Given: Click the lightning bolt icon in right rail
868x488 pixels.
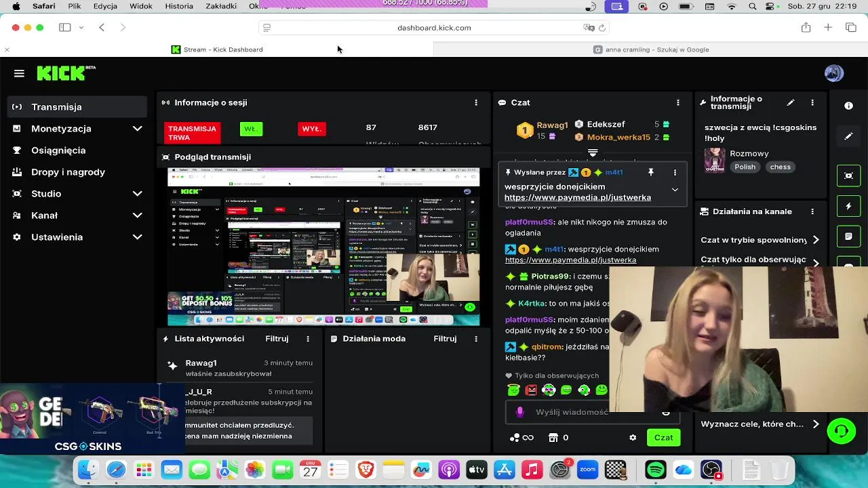Looking at the screenshot, I should tap(848, 206).
